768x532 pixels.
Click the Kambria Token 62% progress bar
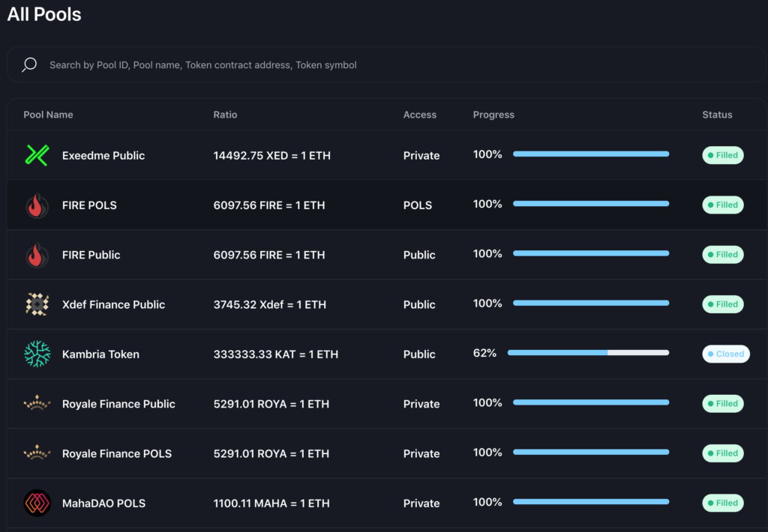pos(588,353)
